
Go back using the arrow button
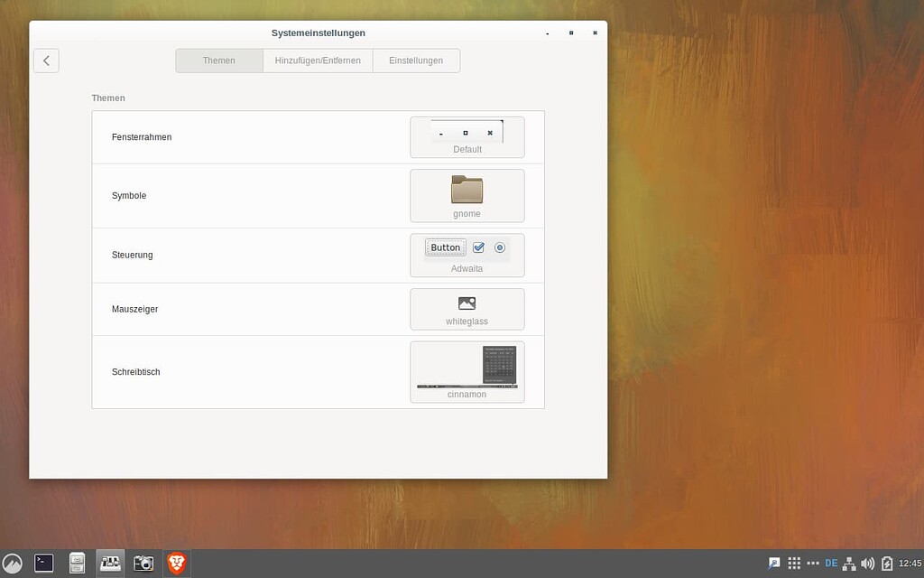46,61
